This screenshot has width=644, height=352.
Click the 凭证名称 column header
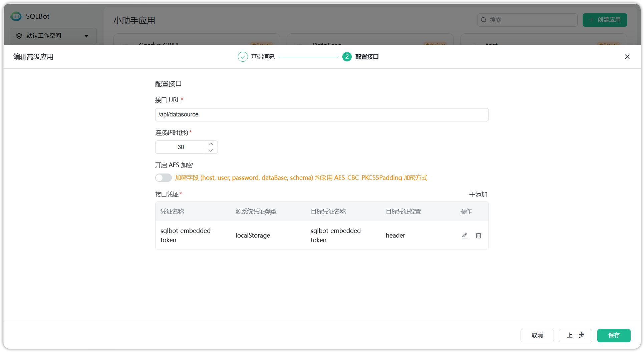173,212
